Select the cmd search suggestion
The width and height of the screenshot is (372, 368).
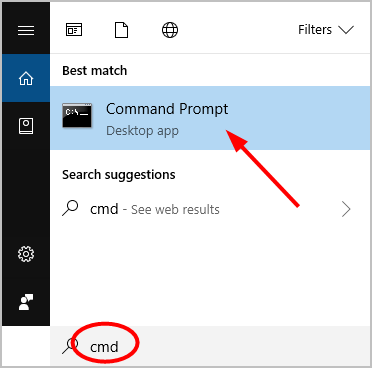211,209
